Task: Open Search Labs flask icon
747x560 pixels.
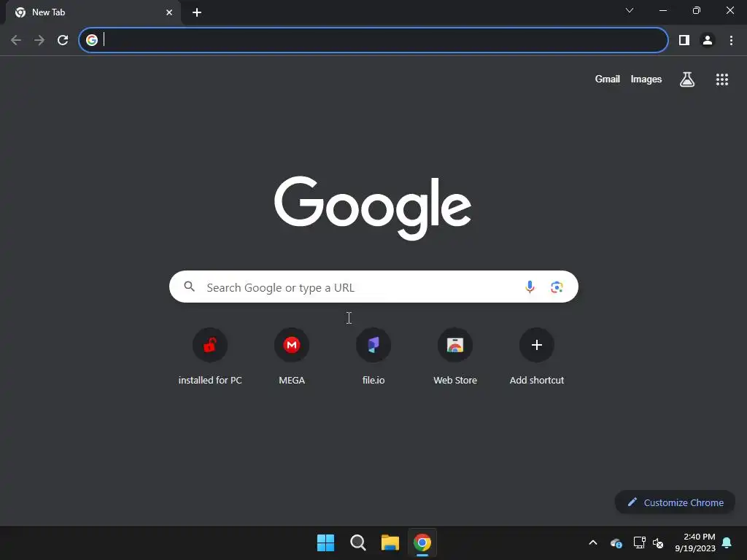Action: click(687, 79)
